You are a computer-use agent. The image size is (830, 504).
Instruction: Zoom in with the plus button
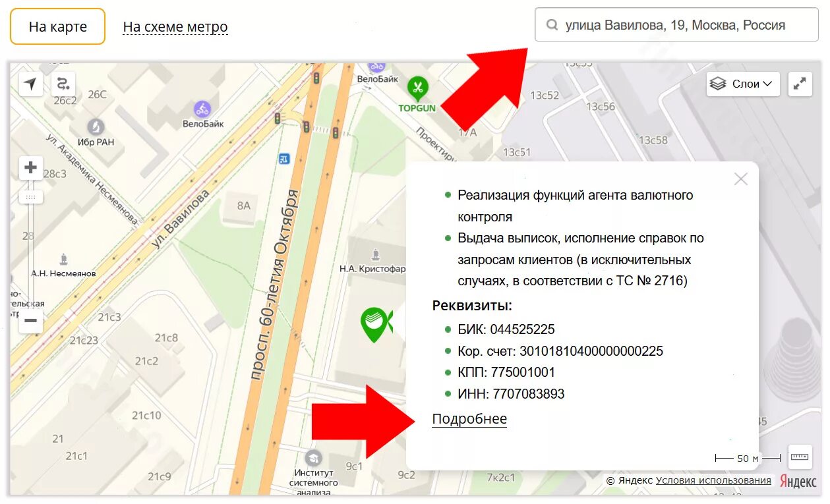coord(30,168)
